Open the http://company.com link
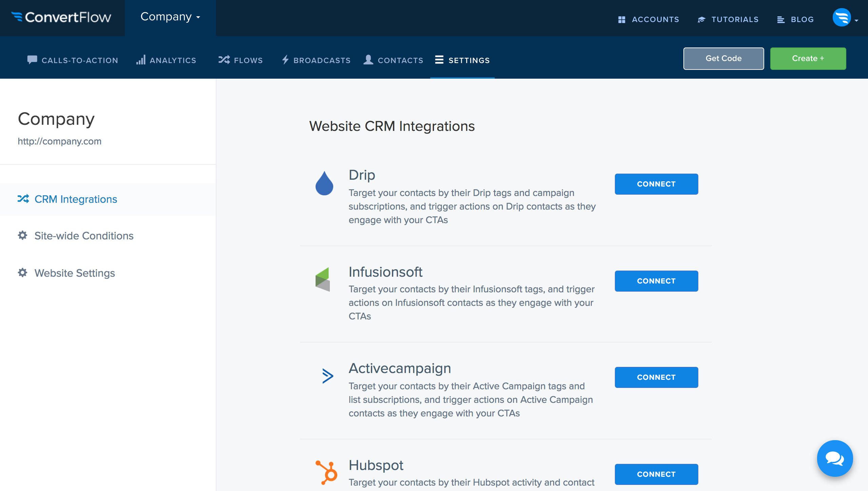868x491 pixels. coord(59,141)
